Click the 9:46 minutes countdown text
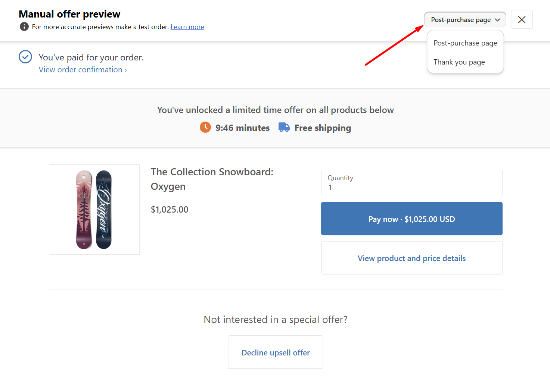550x392 pixels. (x=242, y=128)
